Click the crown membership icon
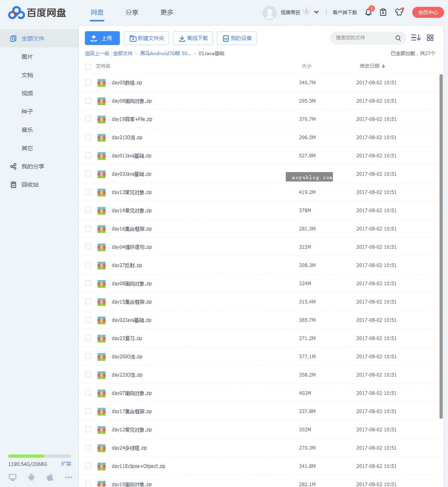Image resolution: width=448 pixels, height=487 pixels. click(307, 11)
